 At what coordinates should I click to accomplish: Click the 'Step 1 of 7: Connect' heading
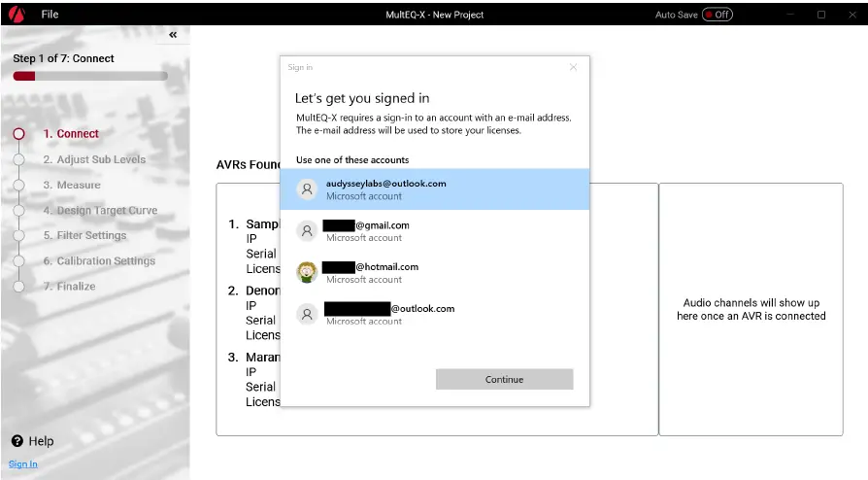click(x=63, y=58)
